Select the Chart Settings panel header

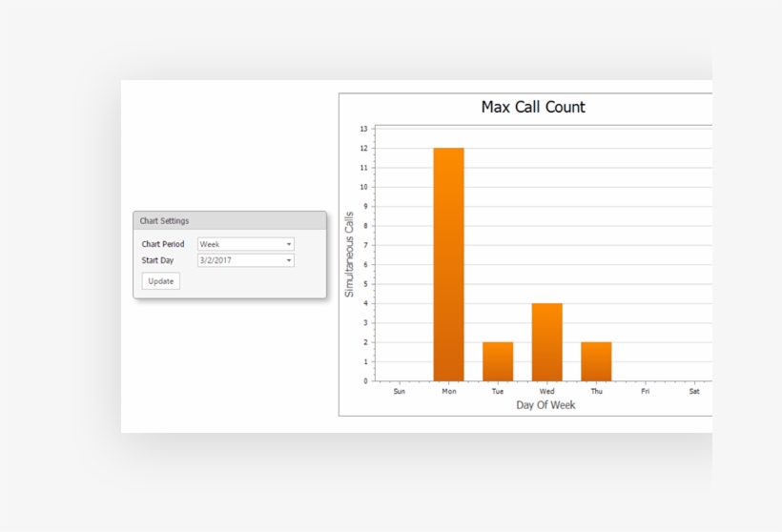tap(229, 220)
